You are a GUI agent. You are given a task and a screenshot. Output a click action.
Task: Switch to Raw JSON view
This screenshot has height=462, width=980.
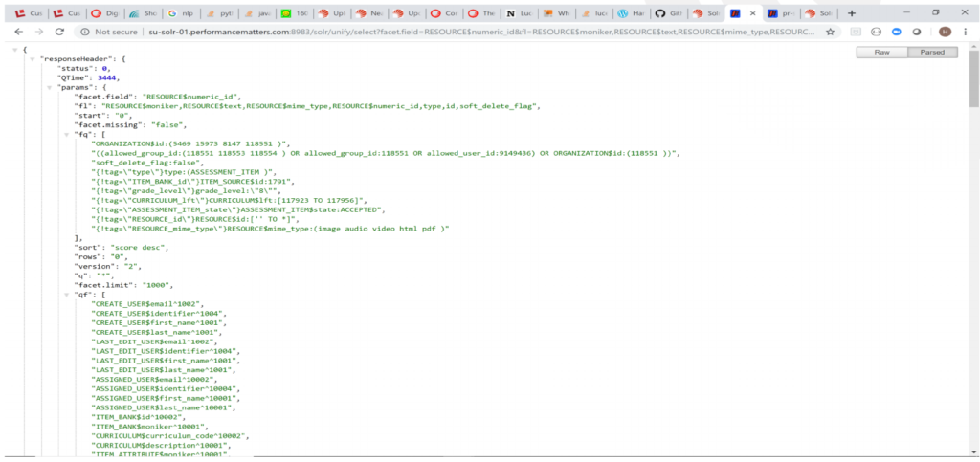click(x=881, y=53)
